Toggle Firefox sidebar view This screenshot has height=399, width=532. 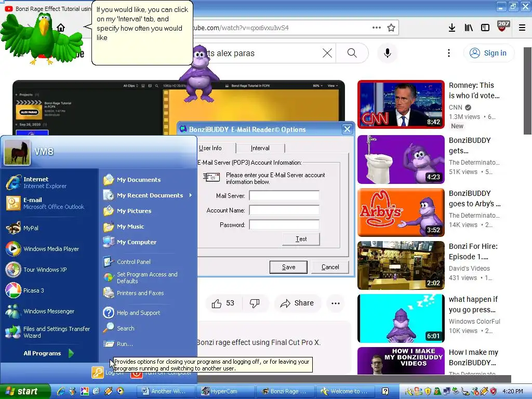(x=485, y=28)
